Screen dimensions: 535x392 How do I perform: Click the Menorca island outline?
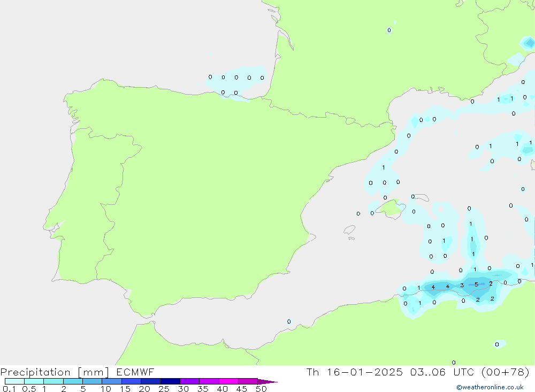[421, 197]
